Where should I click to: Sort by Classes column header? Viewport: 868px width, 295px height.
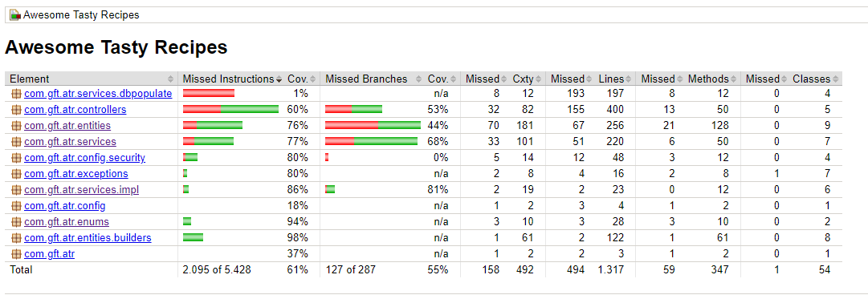click(x=816, y=79)
